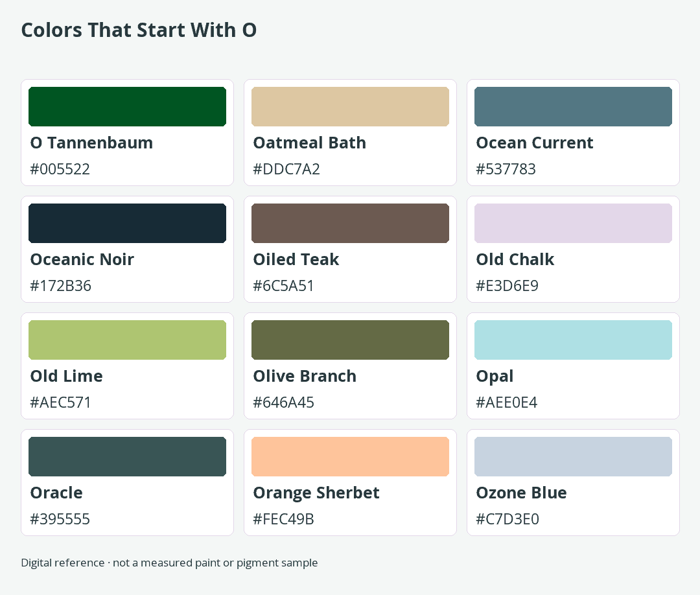Click the Colors That Start With O heading
This screenshot has height=595, width=700.
point(139,30)
